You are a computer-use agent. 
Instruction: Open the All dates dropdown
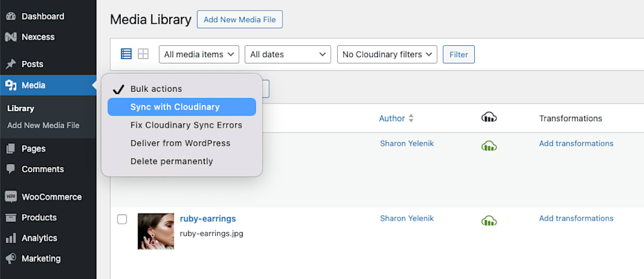point(287,54)
